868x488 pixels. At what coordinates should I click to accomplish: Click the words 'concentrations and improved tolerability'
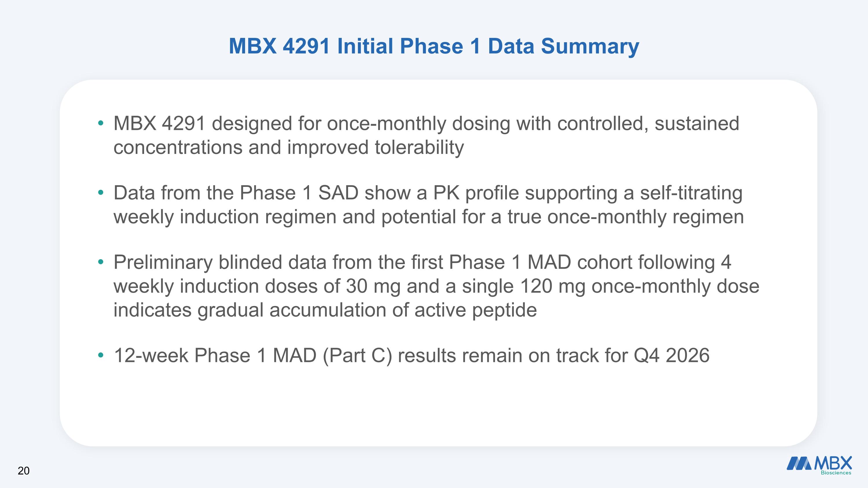point(289,148)
